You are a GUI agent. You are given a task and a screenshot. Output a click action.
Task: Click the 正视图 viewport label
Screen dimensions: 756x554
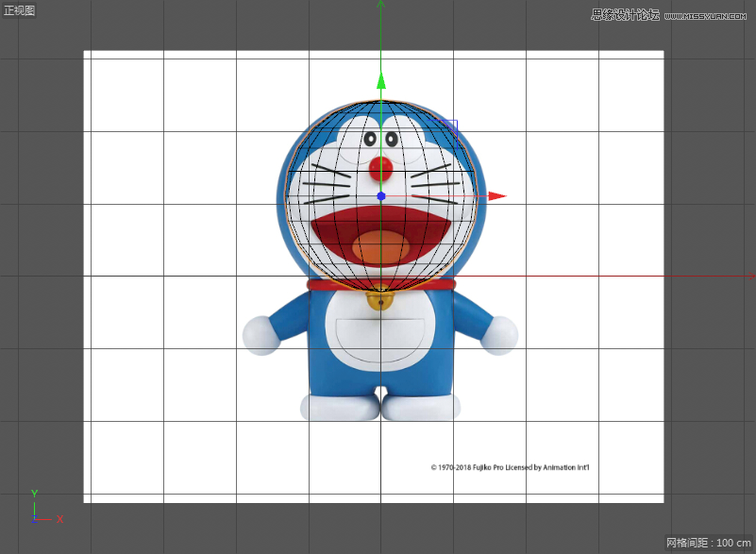tap(20, 8)
